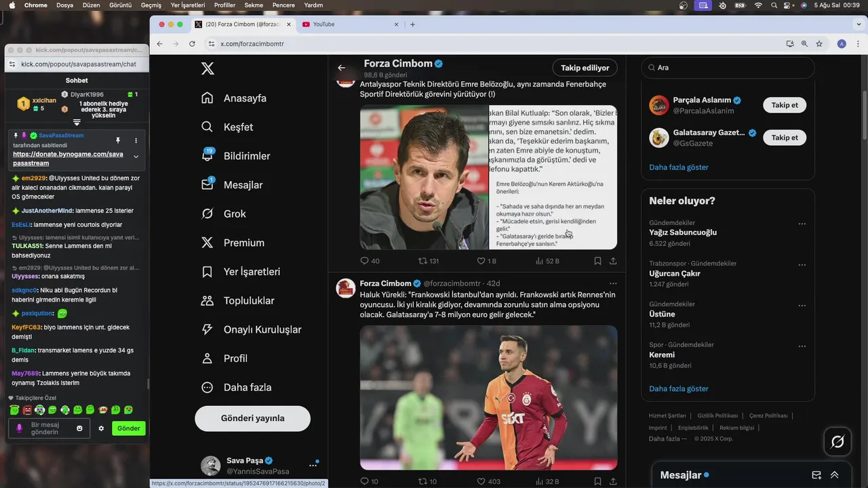Send the Kick chat message with Gönder
The image size is (868, 488).
coord(129,428)
